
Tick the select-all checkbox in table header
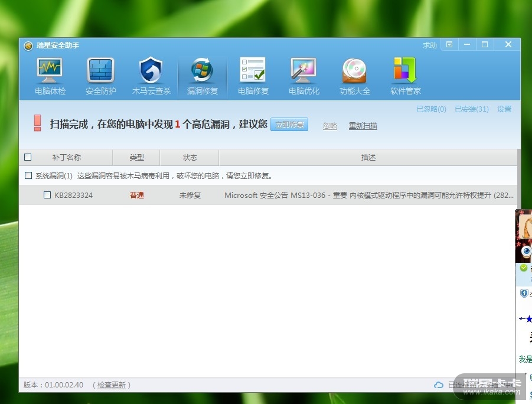pyautogui.click(x=28, y=157)
